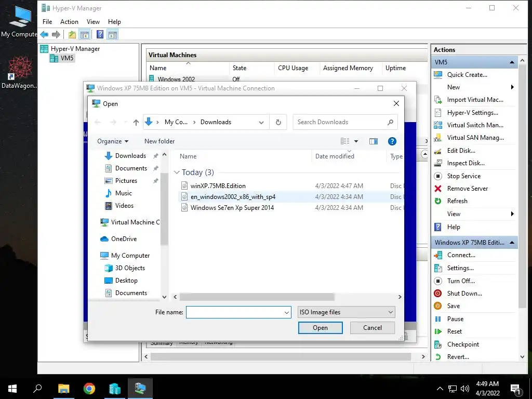Click Reset action for the VM
532x399 pixels.
tap(454, 331)
